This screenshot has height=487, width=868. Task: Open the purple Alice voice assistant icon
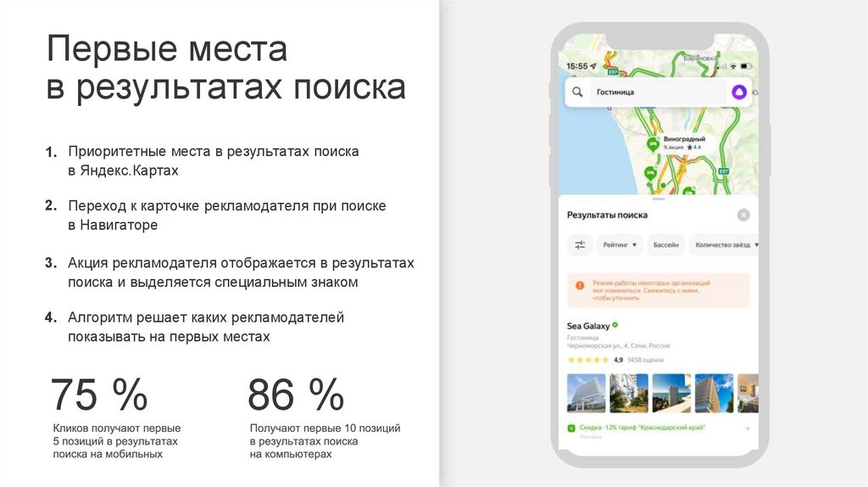coord(739,92)
